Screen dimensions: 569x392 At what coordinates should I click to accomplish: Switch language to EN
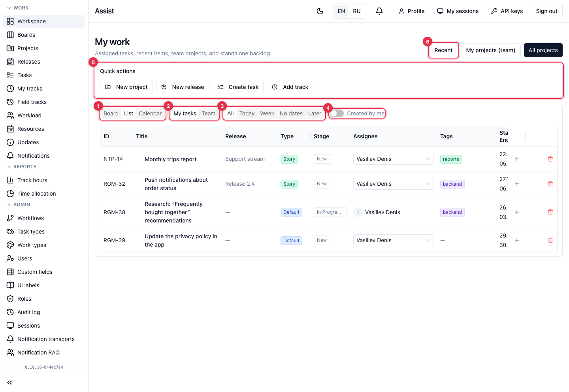341,11
